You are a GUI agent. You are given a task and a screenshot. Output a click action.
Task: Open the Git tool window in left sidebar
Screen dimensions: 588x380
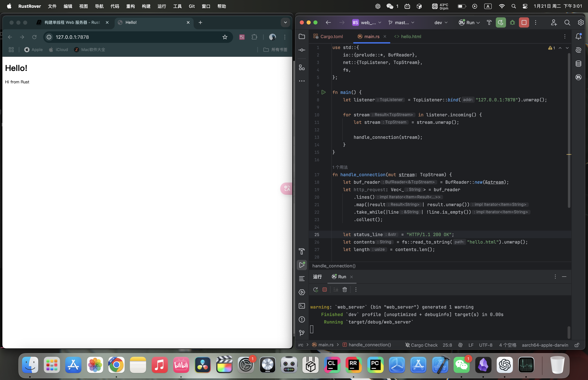302,333
